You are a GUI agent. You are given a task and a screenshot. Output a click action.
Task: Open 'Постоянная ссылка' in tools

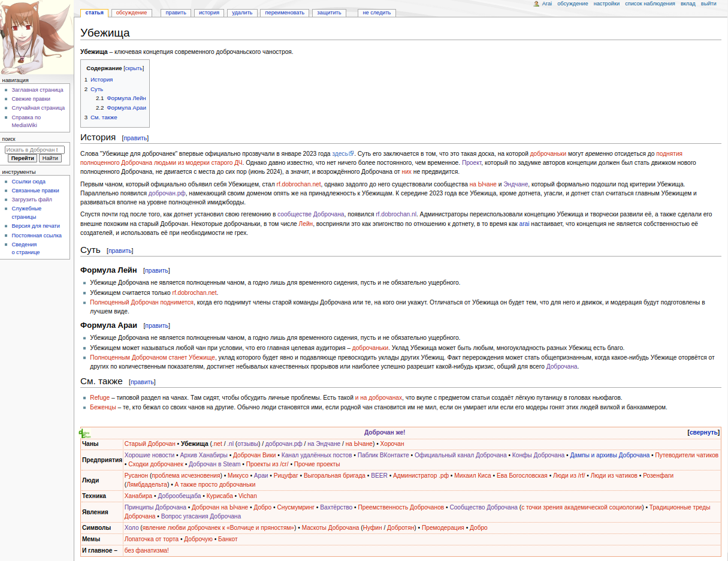tap(37, 236)
